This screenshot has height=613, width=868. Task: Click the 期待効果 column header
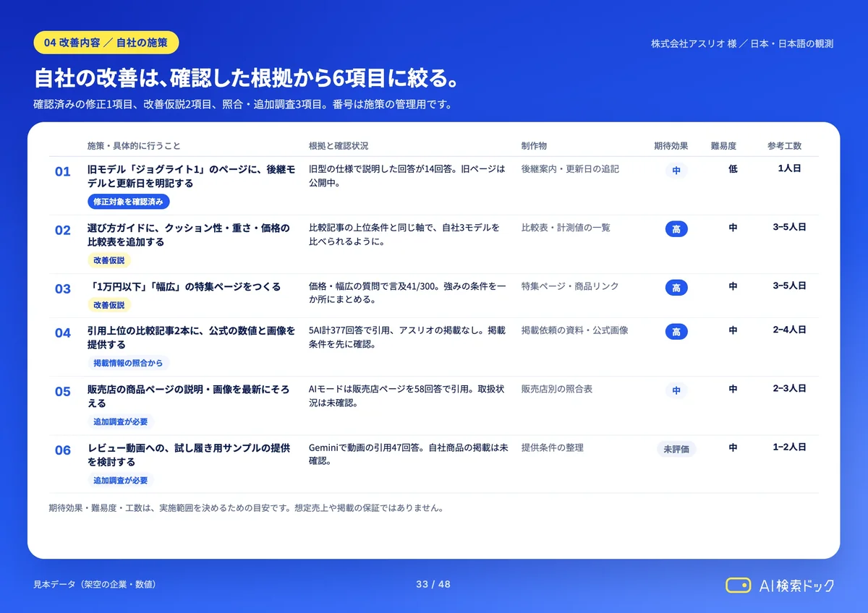(671, 146)
